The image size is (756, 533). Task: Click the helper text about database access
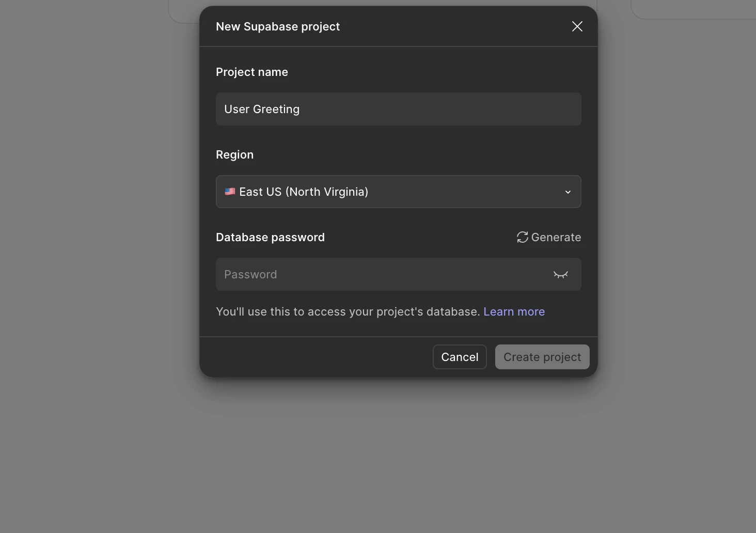[348, 311]
